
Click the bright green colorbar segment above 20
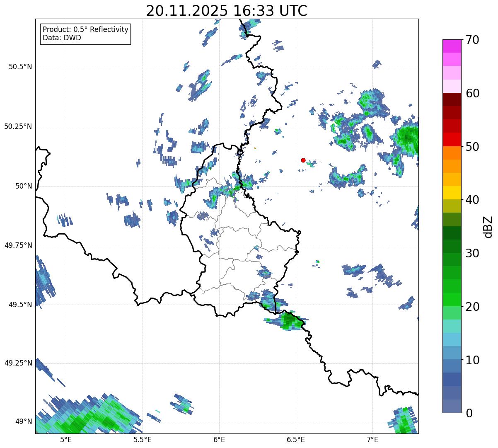[x=452, y=299]
